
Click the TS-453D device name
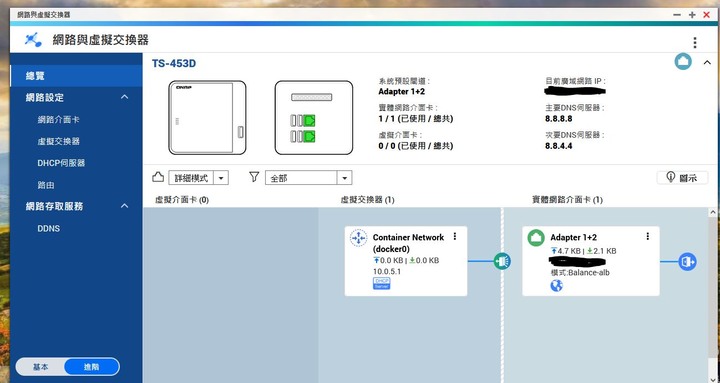pyautogui.click(x=174, y=63)
